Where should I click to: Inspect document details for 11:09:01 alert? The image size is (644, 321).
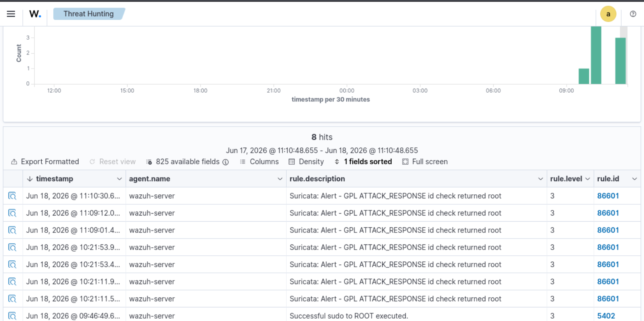click(x=12, y=230)
